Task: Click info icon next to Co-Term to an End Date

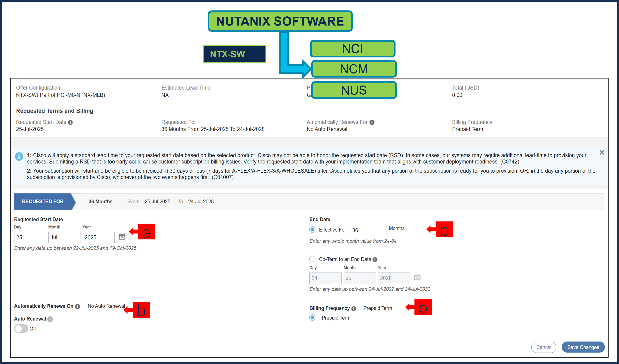Action: (x=375, y=259)
